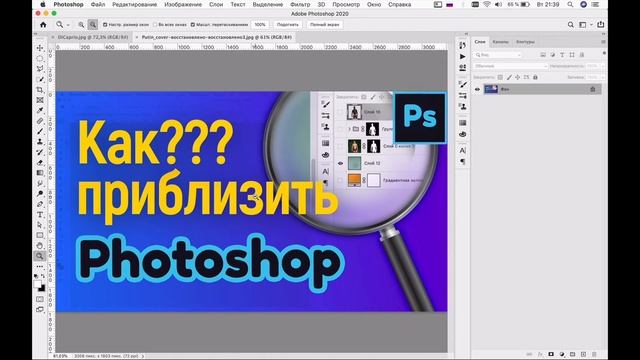Toggle the shape layer filter
Screen dimensions: 640x360
(572, 55)
